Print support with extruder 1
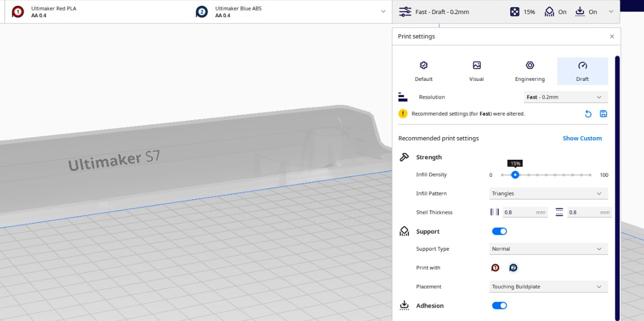This screenshot has width=644, height=321. click(495, 268)
